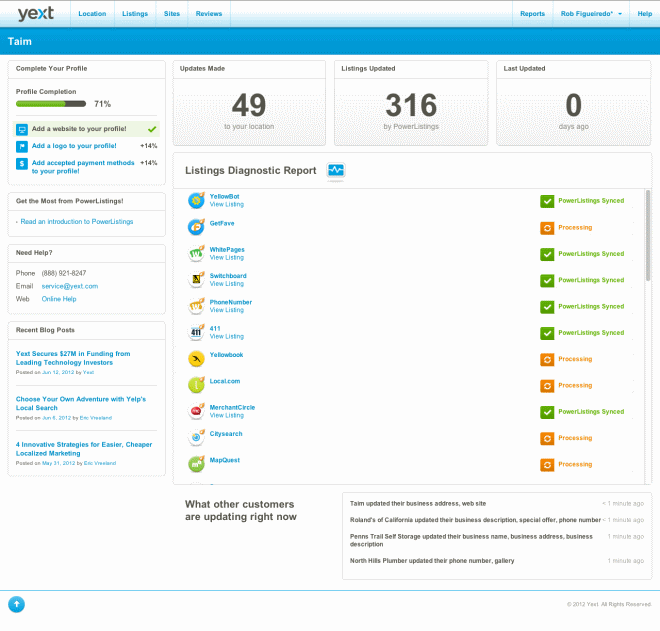Click the "Roland's of California updated" activity entry
The height and width of the screenshot is (631, 660).
tap(475, 520)
